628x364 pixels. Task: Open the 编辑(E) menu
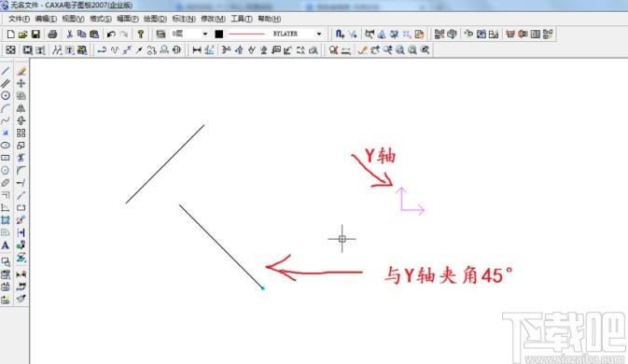click(46, 19)
